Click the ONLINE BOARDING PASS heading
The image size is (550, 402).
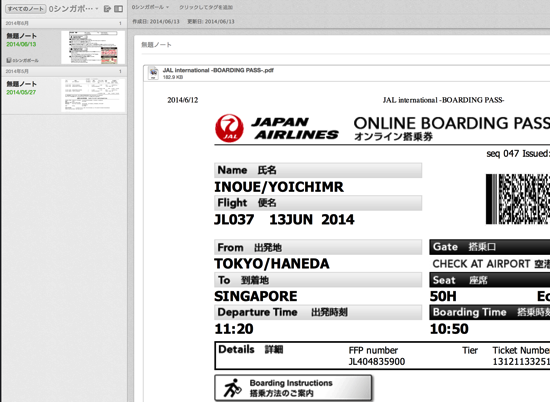point(452,123)
